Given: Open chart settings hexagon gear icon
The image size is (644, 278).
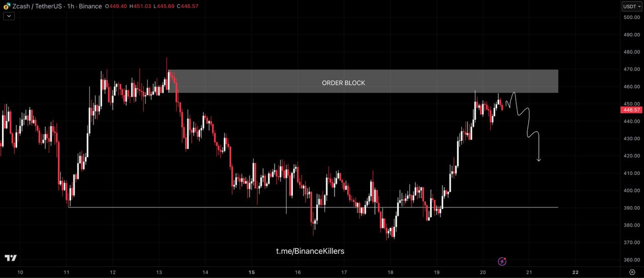Looking at the screenshot, I should click(x=632, y=272).
